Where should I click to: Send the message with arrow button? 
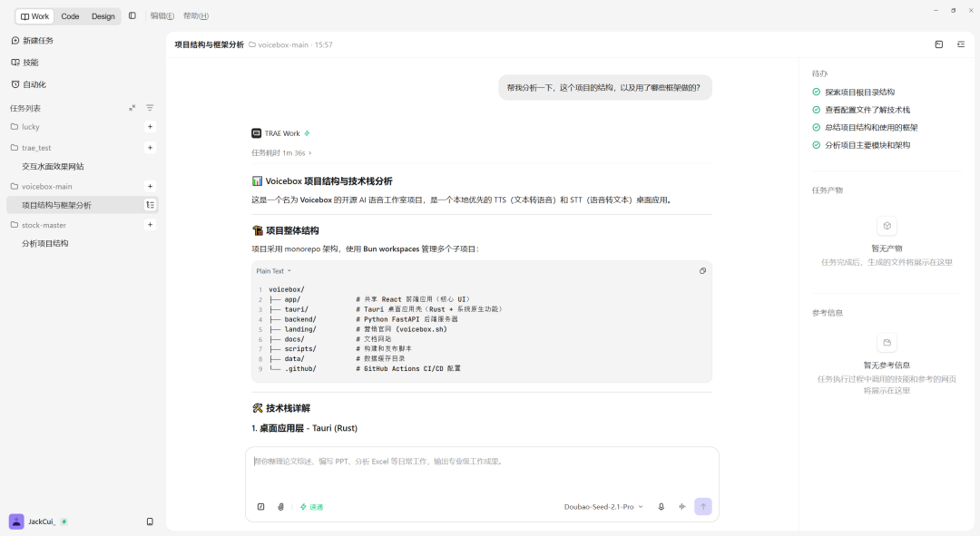(703, 507)
